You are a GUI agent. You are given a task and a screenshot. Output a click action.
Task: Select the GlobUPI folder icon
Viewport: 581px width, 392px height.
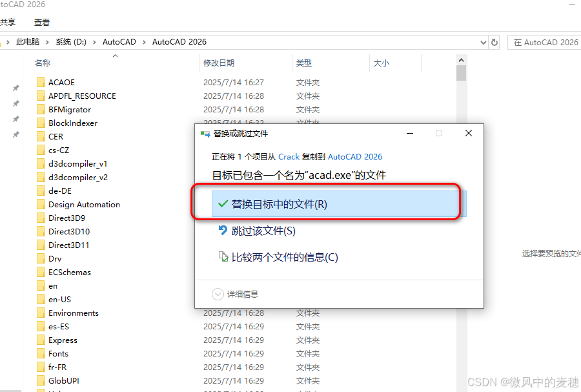(x=41, y=380)
